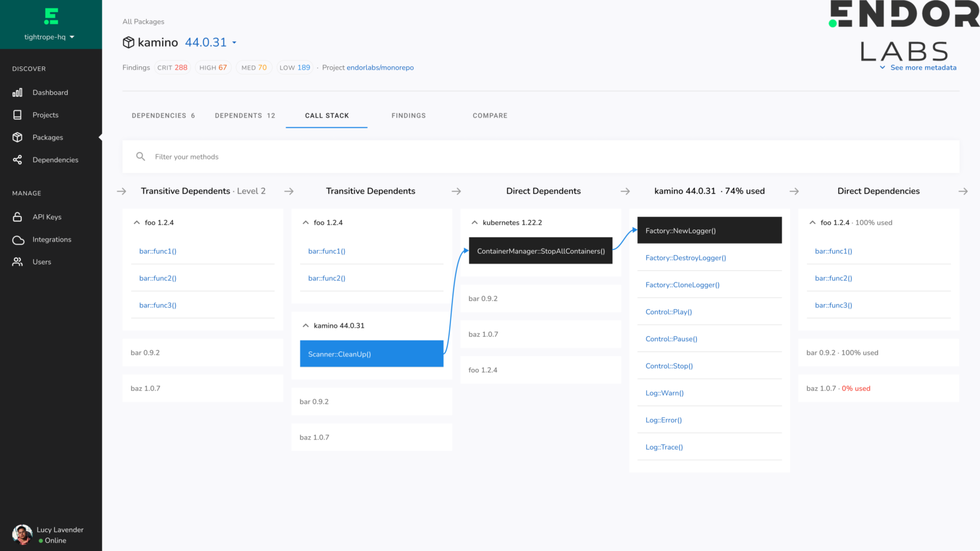Select the API Keys lock icon

point(17,216)
